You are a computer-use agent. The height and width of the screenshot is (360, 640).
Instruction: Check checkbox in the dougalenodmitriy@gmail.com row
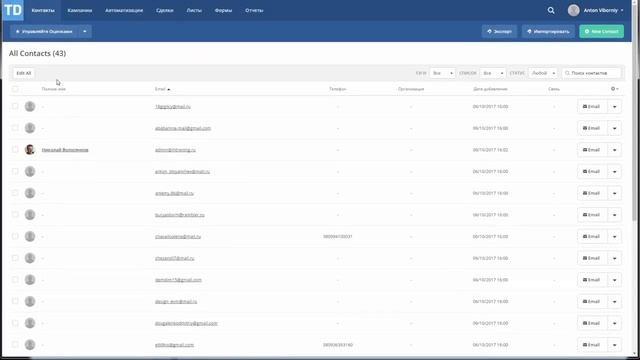click(x=15, y=322)
